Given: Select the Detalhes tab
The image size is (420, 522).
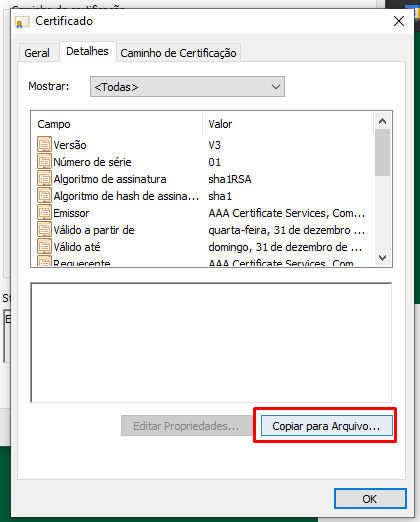Looking at the screenshot, I should pos(88,51).
